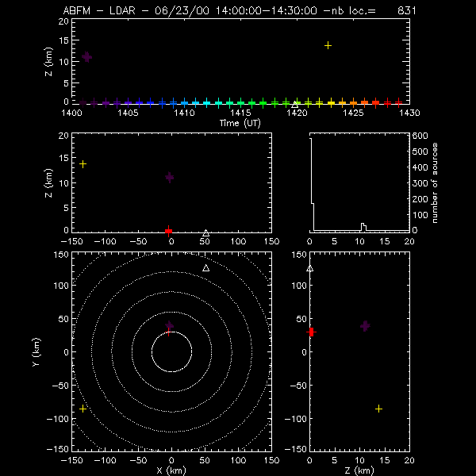Select the blue plus marker at time 1408
Viewport: 476px width, 476px height.
click(x=162, y=103)
